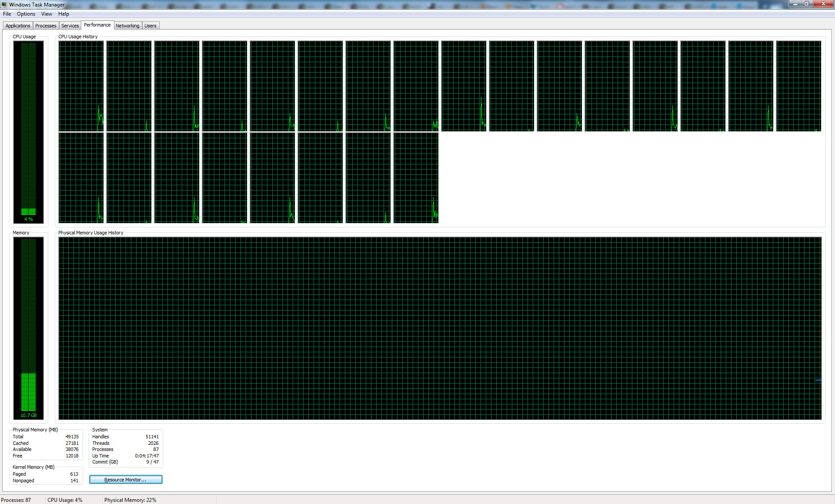The height and width of the screenshot is (504, 835).
Task: Switch to the Services tab
Action: [x=70, y=26]
